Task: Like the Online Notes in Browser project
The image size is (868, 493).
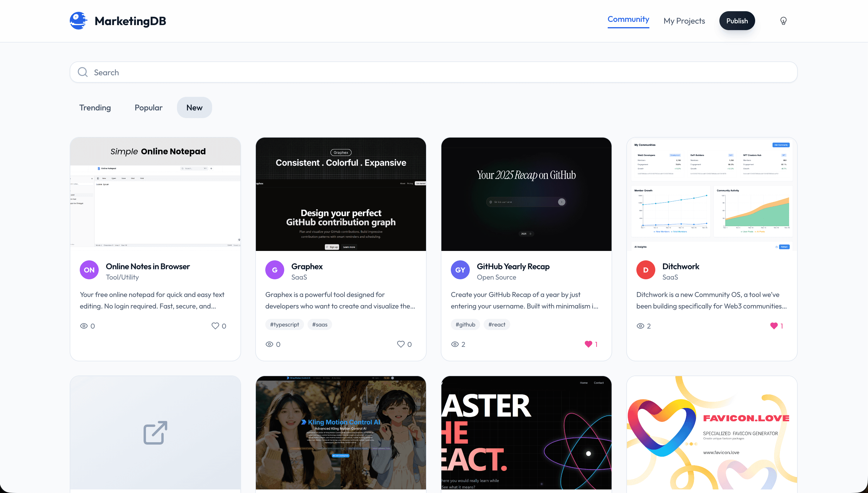Action: pos(215,326)
